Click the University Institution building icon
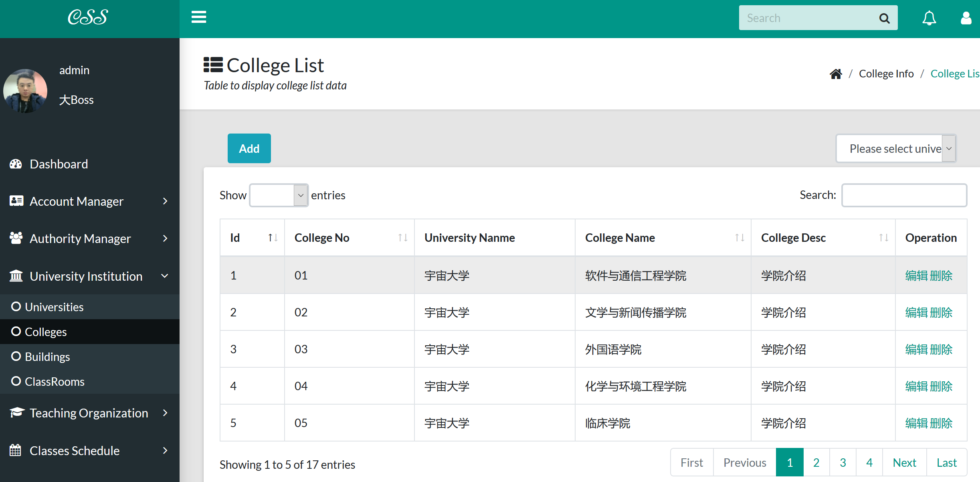 [x=16, y=276]
